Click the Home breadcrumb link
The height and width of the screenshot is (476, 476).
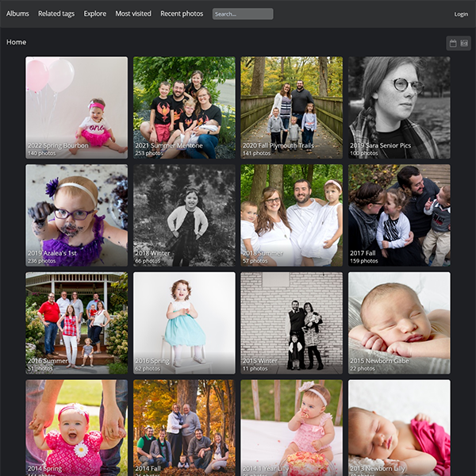tap(17, 42)
